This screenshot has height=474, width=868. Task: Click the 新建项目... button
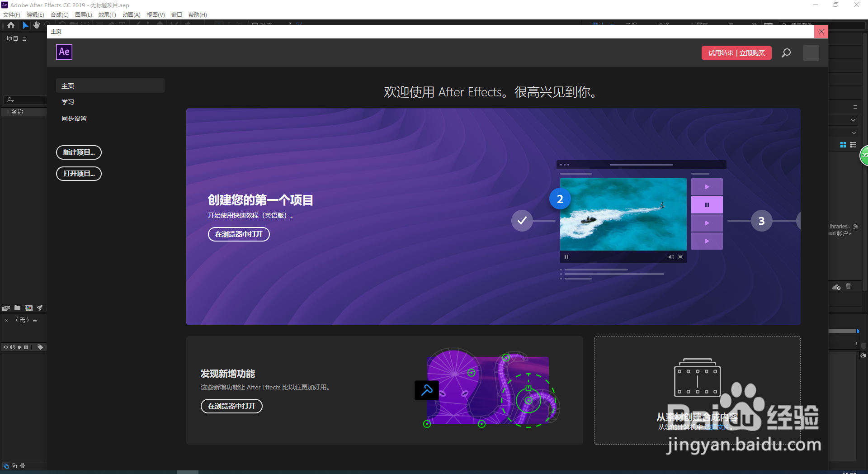pos(79,152)
